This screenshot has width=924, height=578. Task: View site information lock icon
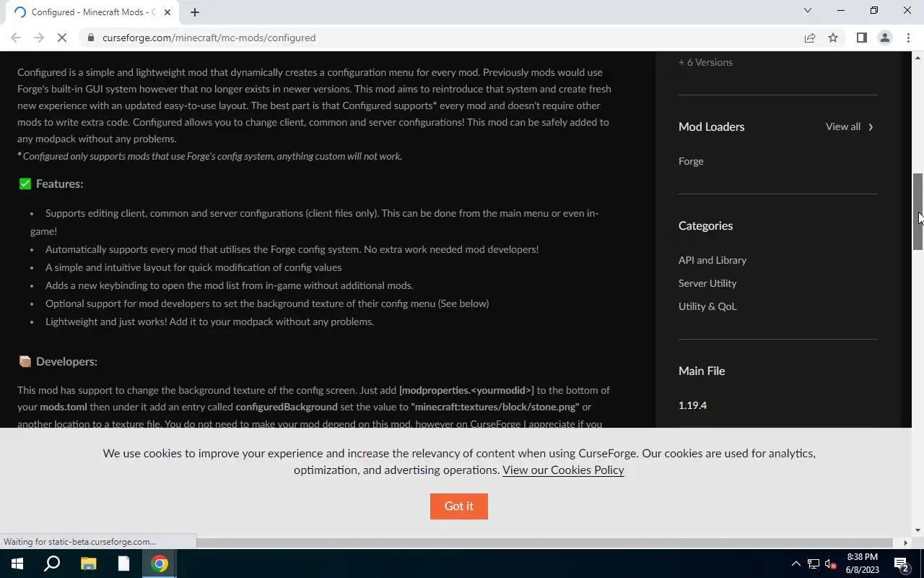tap(91, 38)
